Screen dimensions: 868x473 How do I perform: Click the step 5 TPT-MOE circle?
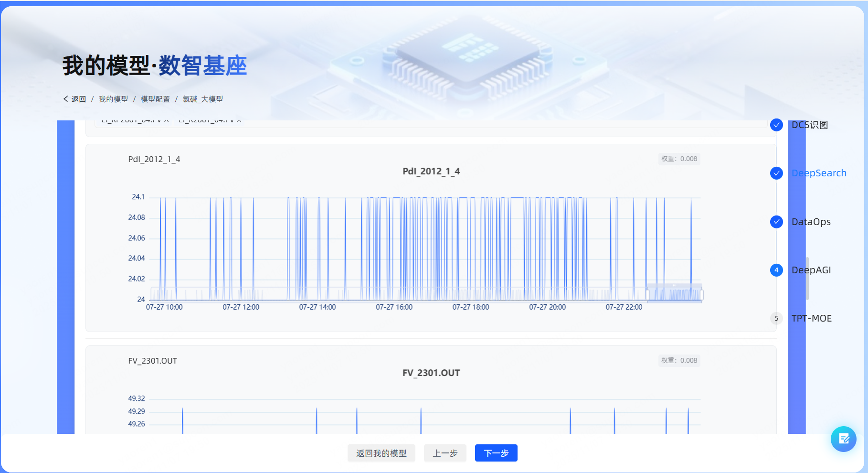pos(776,319)
